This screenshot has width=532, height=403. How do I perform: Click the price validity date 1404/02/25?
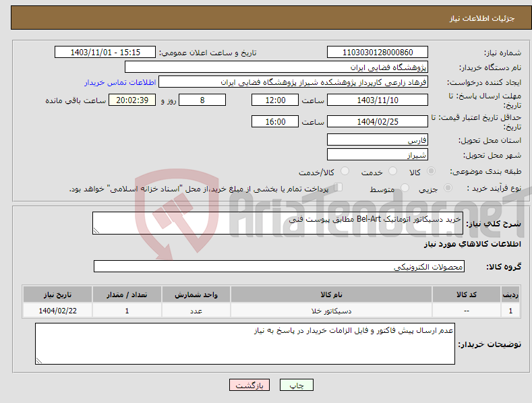pyautogui.click(x=378, y=121)
